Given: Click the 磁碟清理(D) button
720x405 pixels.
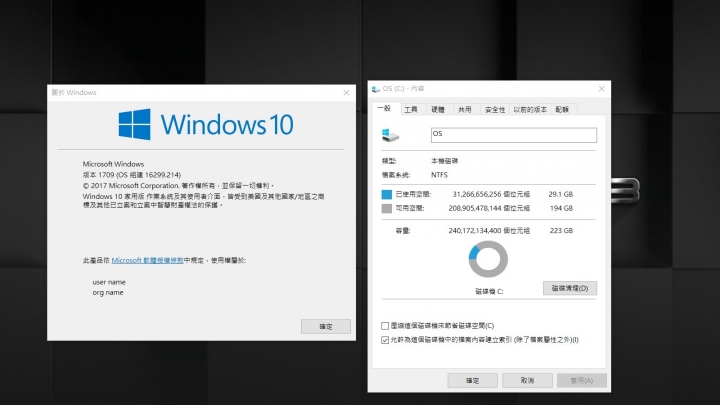Looking at the screenshot, I should [570, 288].
